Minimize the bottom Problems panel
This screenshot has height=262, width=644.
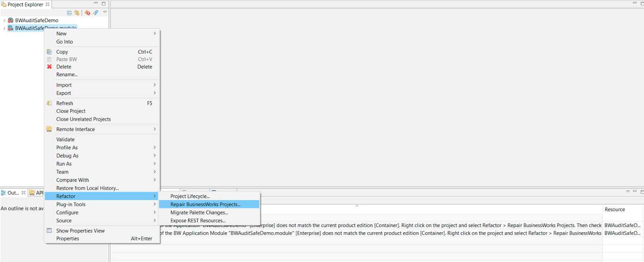(x=634, y=191)
